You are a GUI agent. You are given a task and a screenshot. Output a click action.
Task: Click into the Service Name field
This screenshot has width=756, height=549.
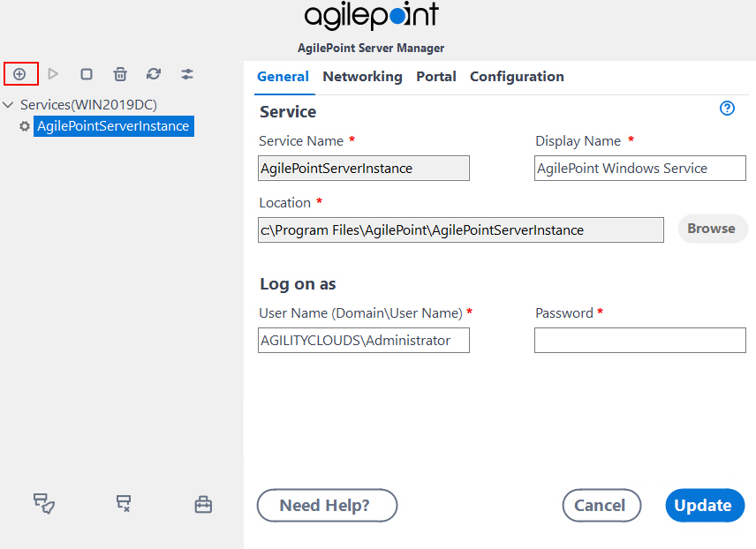coord(364,169)
